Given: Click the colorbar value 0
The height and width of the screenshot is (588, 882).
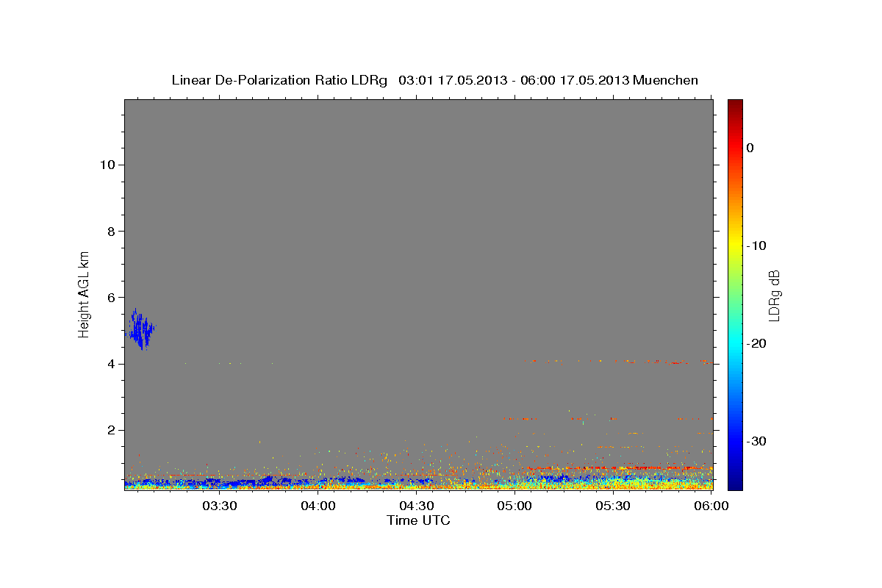Looking at the screenshot, I should point(750,148).
